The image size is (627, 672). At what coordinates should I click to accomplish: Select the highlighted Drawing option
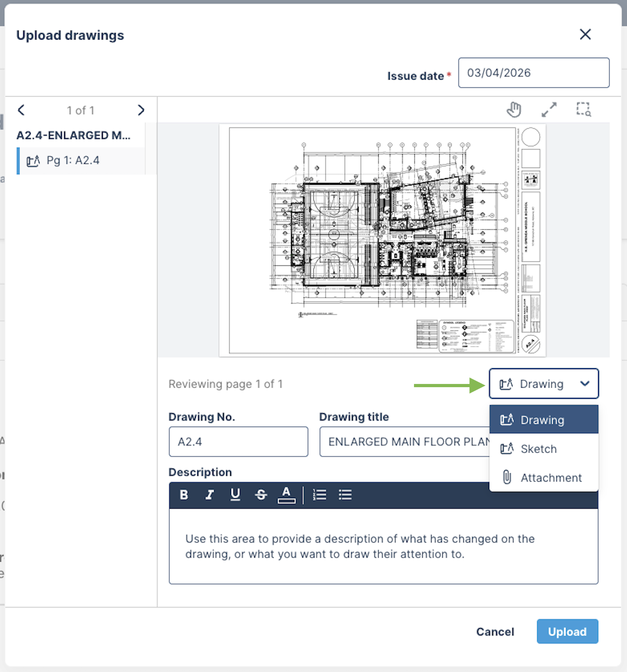544,420
